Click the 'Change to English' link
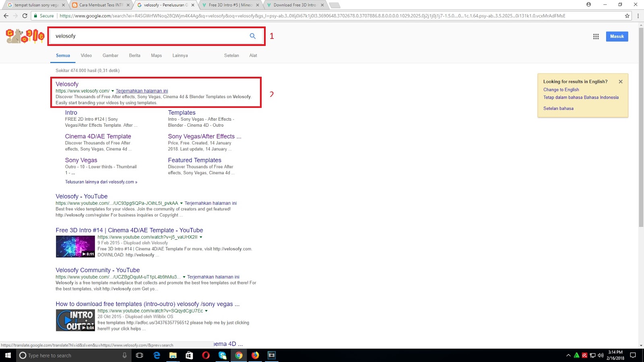Screen dimensions: 644x362 pos(561,90)
